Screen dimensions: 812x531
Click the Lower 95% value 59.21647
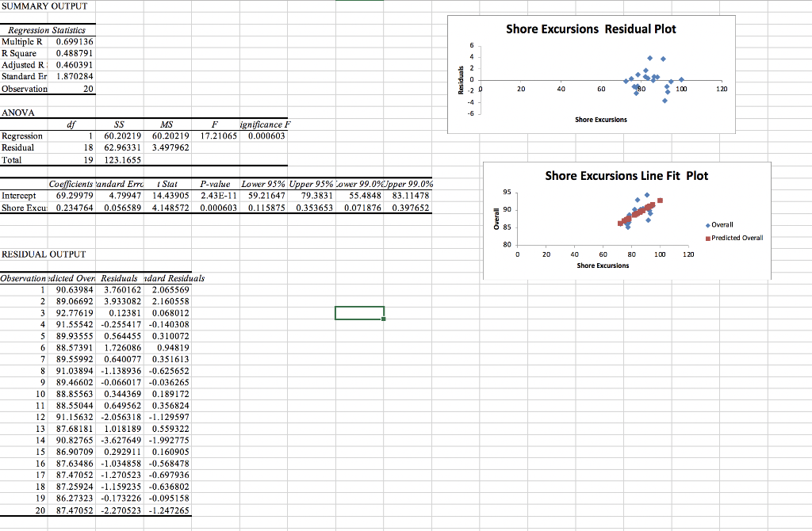(x=266, y=196)
